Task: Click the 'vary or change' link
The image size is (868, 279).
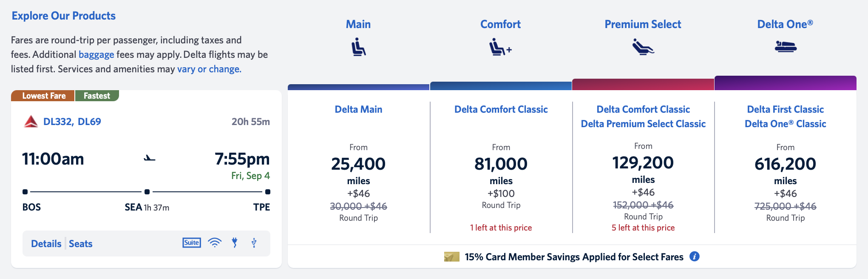Action: coord(209,68)
